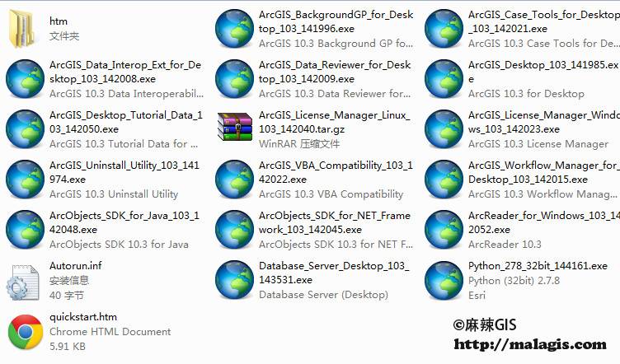Select description 'ArcGIS 10.3 VBA Compatibility'

pyautogui.click(x=331, y=194)
